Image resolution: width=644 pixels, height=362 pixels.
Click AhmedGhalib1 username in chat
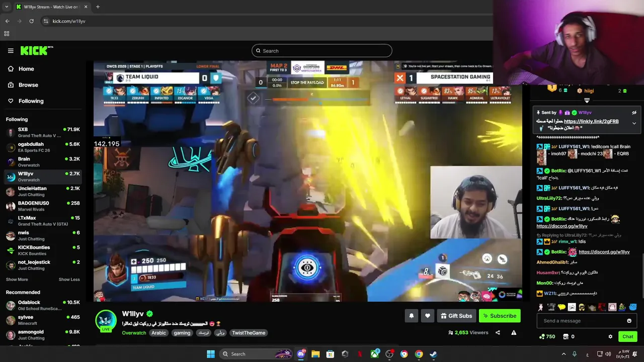pos(552,262)
